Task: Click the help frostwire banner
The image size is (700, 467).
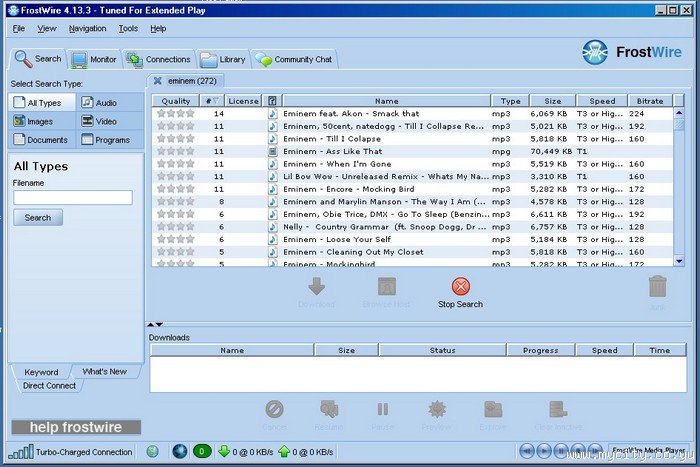Action: pos(76,427)
